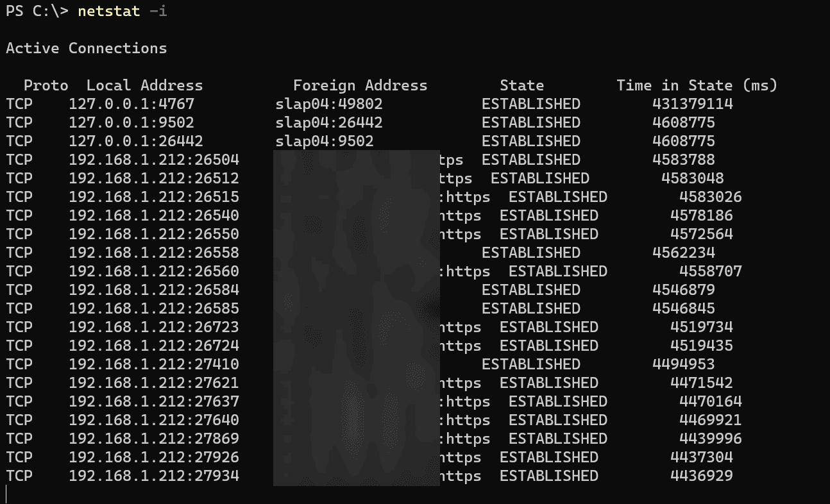Select local address 192.168.1.212:27640
Screen dimensions: 830x504
[154, 420]
